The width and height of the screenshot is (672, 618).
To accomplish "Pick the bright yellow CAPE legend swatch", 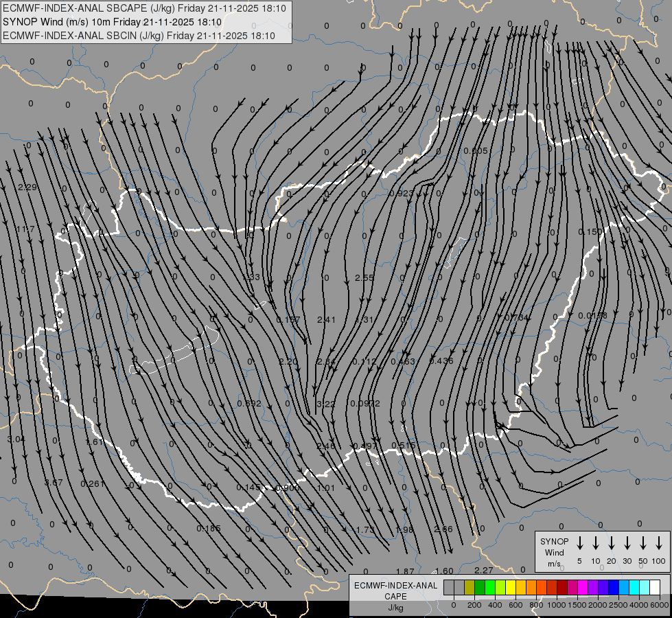I will click(511, 587).
